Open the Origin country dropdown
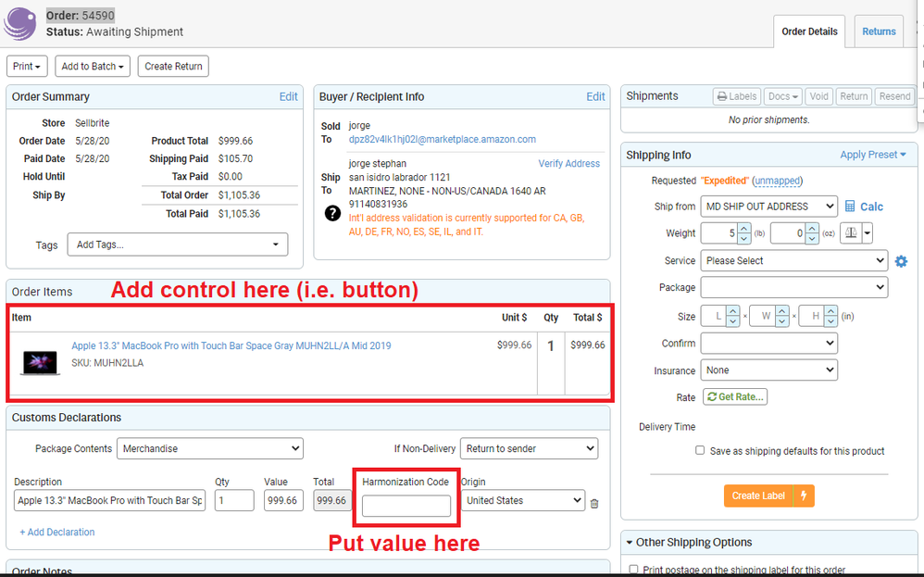This screenshot has width=924, height=577. (x=522, y=500)
